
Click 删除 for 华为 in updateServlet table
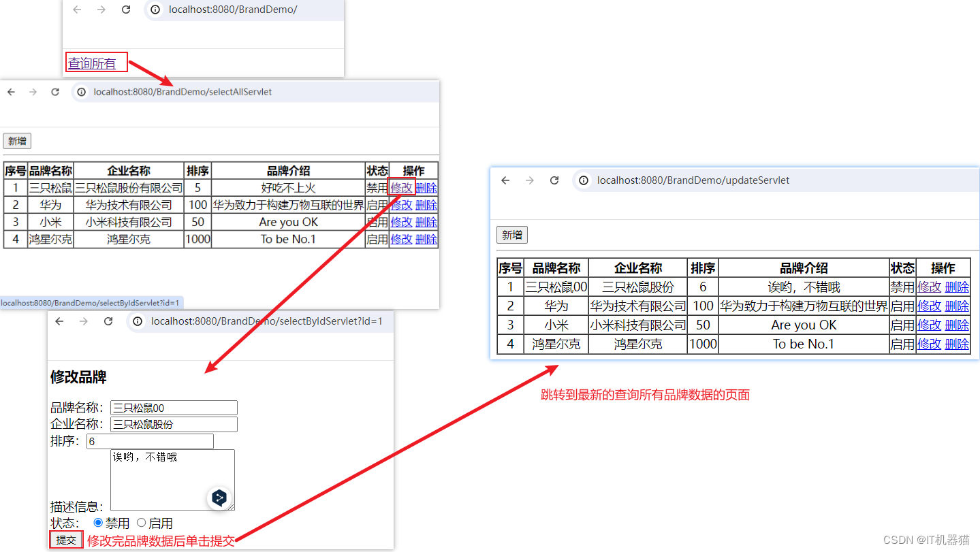tap(957, 306)
